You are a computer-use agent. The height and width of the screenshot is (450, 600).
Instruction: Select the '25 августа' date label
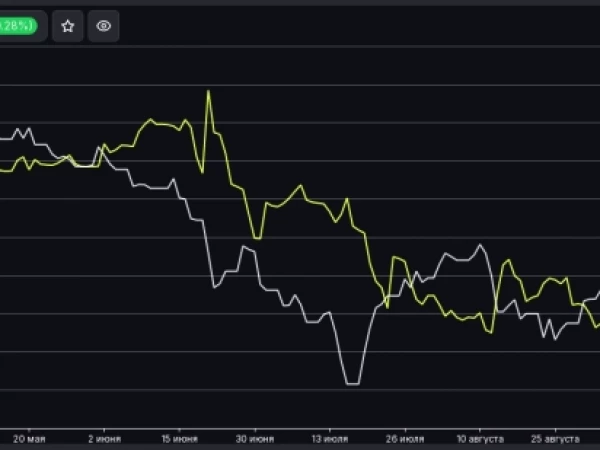tap(555, 439)
